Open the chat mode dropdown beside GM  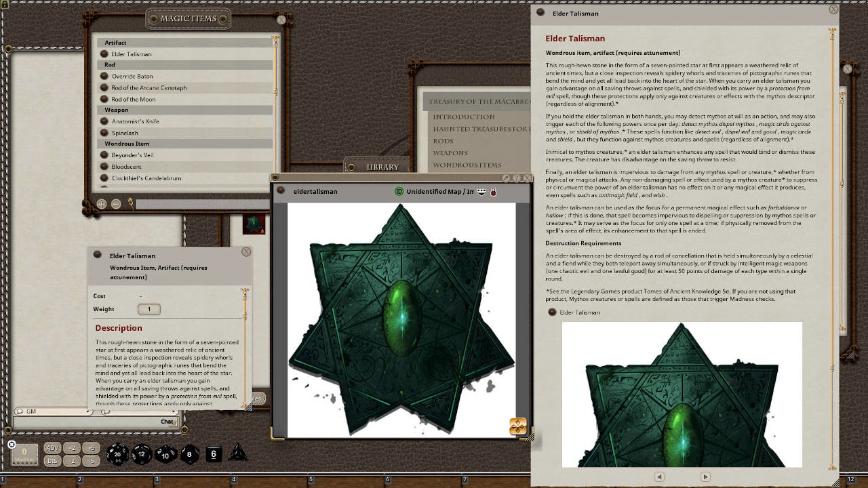coord(139,411)
